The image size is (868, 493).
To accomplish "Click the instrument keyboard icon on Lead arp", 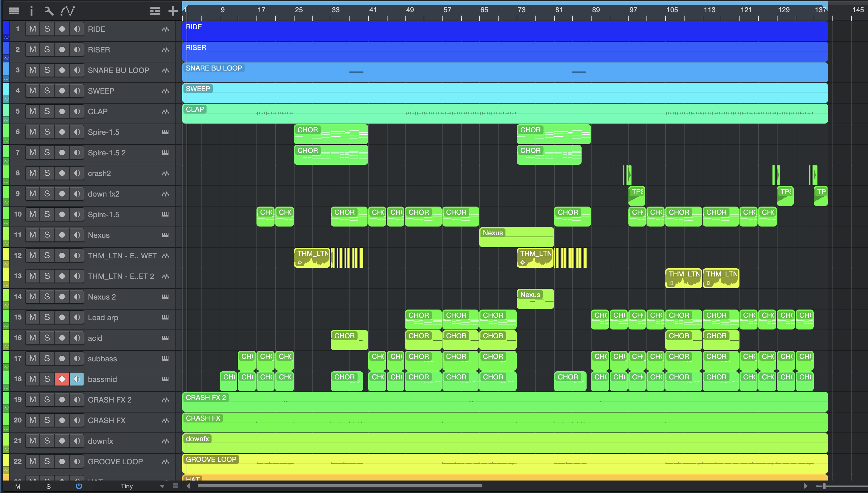I will coord(165,317).
